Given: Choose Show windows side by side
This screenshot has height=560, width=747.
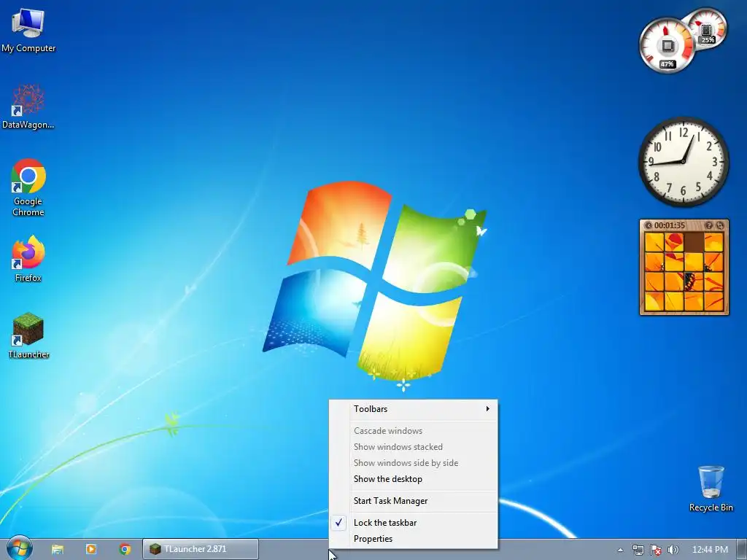Looking at the screenshot, I should click(x=414, y=463).
